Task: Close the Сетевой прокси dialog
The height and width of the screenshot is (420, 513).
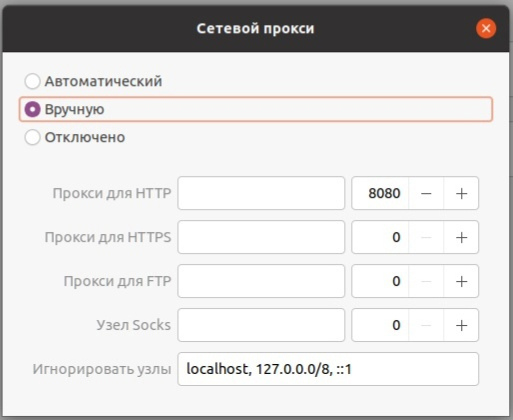Action: [486, 28]
